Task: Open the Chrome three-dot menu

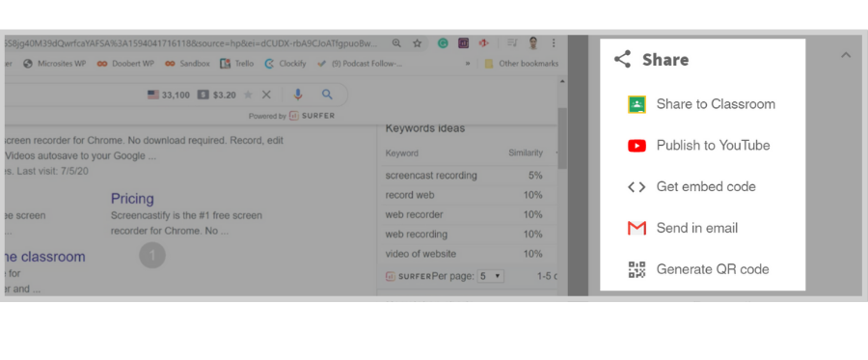Action: click(554, 43)
